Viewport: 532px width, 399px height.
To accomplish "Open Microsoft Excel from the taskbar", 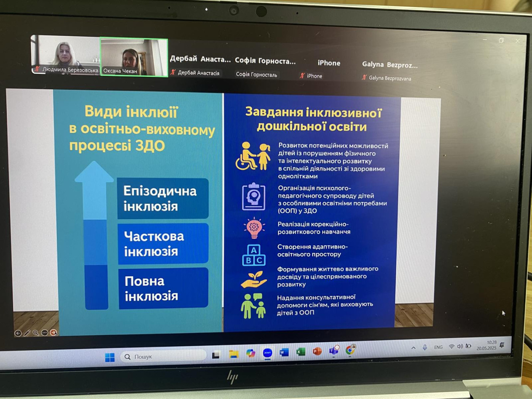I will (301, 352).
